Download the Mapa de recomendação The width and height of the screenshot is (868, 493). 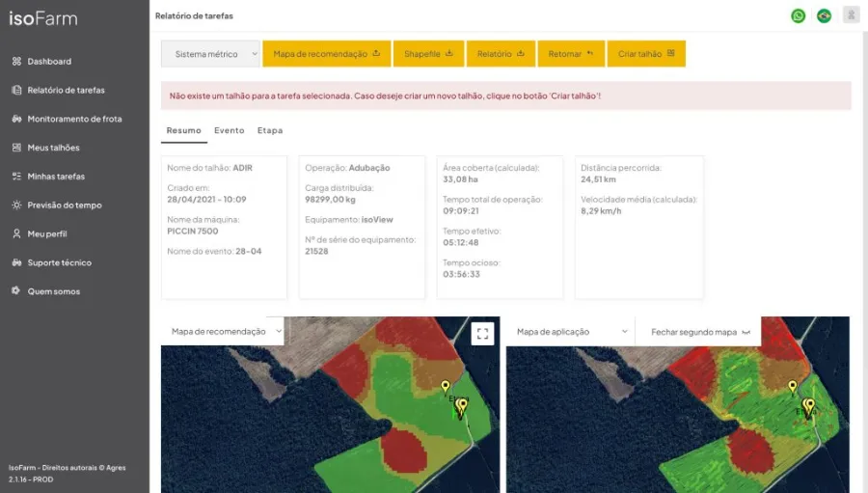click(x=327, y=54)
